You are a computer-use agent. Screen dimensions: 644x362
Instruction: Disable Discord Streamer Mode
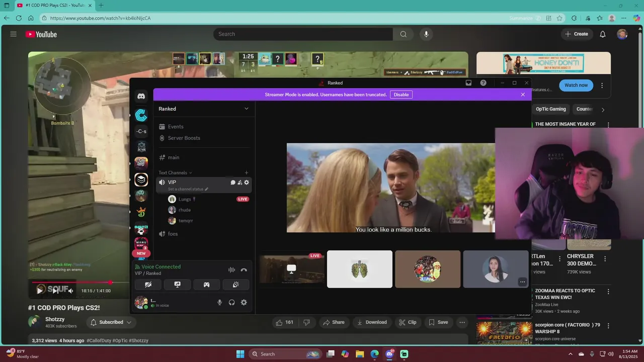(401, 95)
